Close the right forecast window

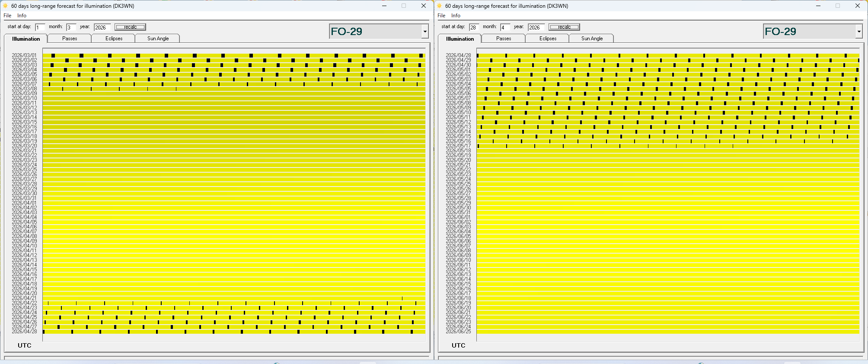point(858,6)
